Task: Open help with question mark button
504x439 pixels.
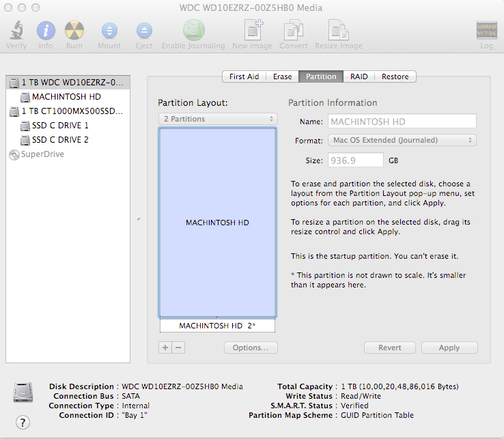Action: click(x=23, y=423)
